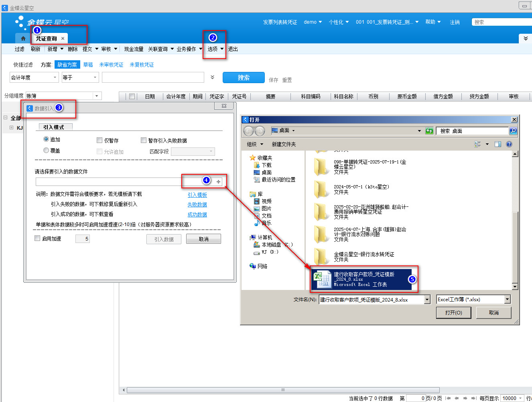This screenshot has width=532, height=402.
Task: Select the 覆盖 import mode
Action: pyautogui.click(x=46, y=150)
